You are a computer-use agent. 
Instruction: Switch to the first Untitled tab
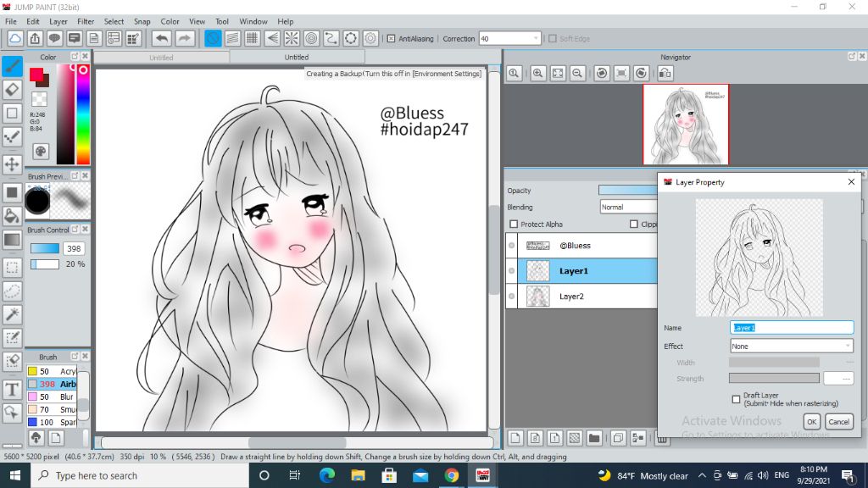click(161, 57)
